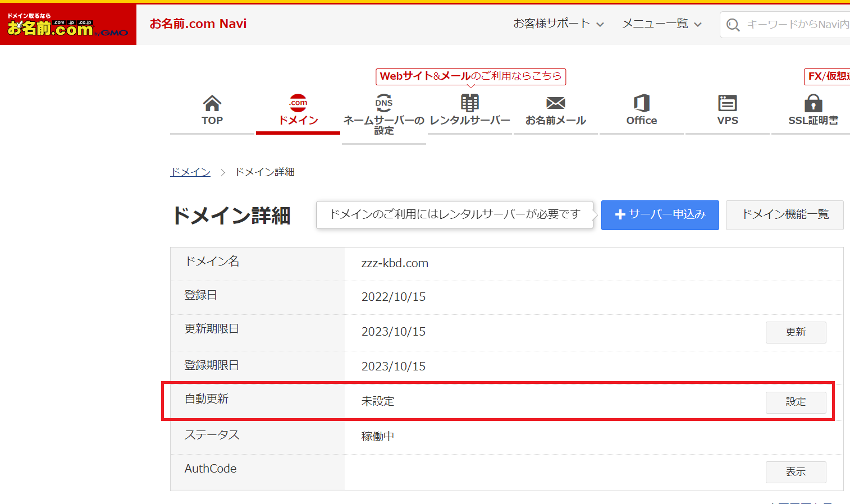The height and width of the screenshot is (504, 850).
Task: Open the SSL証明書 lock icon
Action: pyautogui.click(x=814, y=103)
